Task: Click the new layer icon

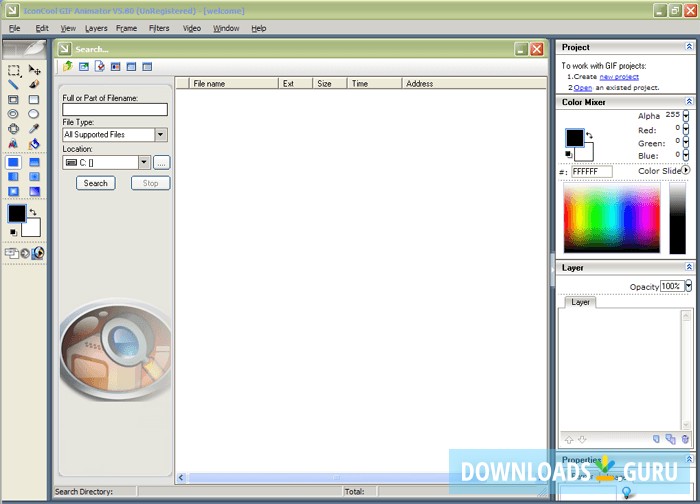Action: click(x=656, y=439)
